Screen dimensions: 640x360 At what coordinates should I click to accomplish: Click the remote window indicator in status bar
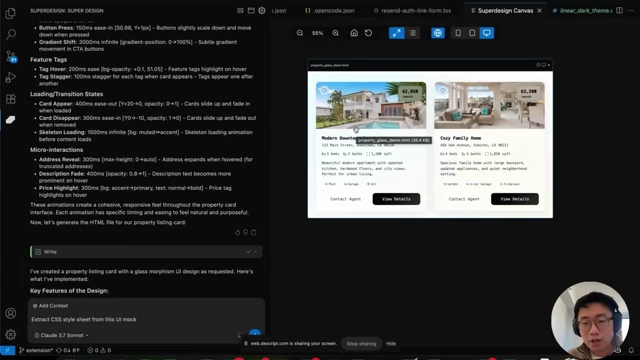tap(7, 350)
